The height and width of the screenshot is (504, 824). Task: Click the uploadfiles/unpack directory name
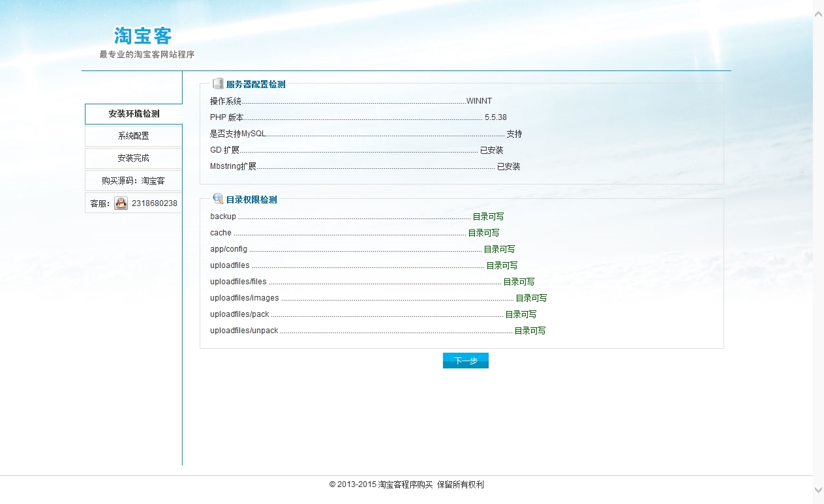click(244, 331)
